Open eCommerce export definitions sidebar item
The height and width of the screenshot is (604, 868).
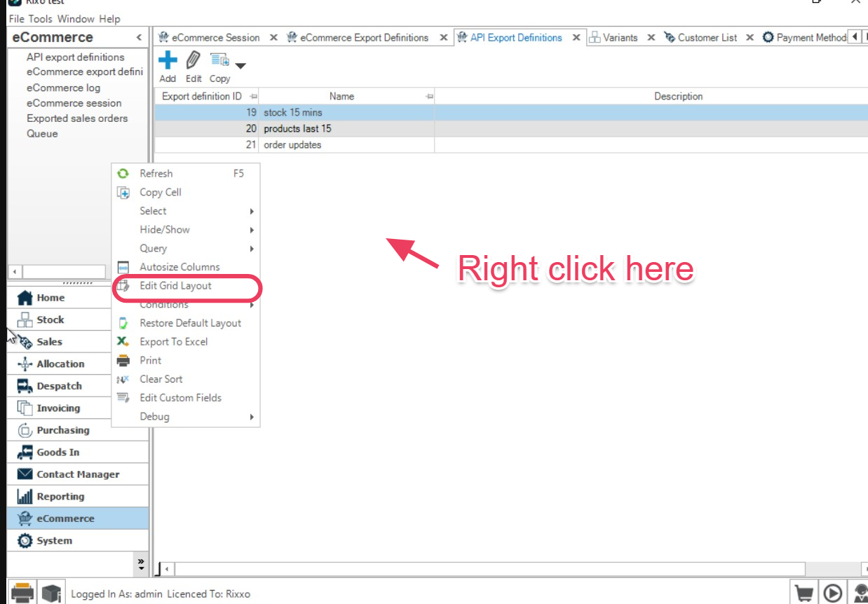point(84,72)
